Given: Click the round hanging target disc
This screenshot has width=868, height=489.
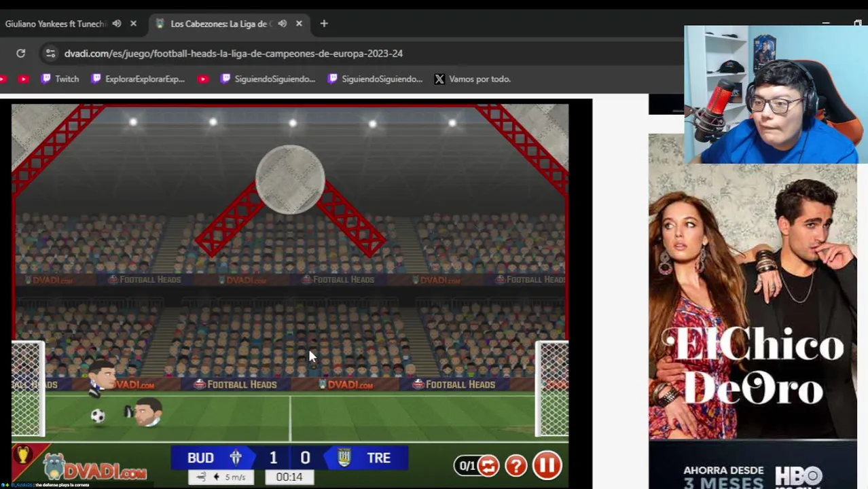Looking at the screenshot, I should [x=290, y=179].
